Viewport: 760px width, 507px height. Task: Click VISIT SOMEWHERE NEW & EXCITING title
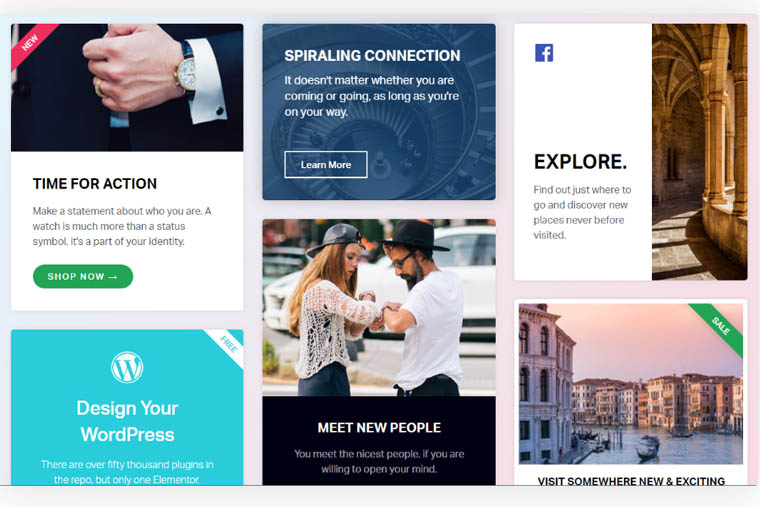tap(631, 481)
